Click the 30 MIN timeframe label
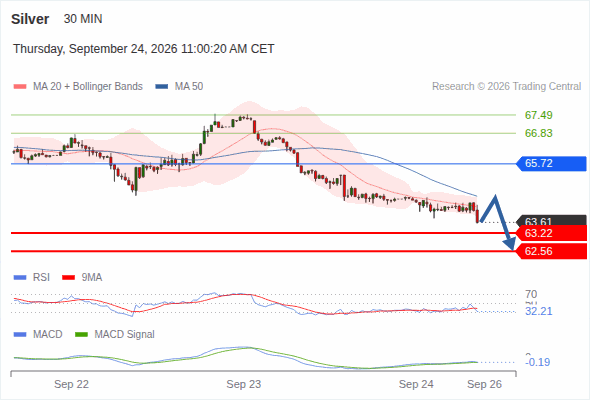The height and width of the screenshot is (400, 590). point(83,19)
